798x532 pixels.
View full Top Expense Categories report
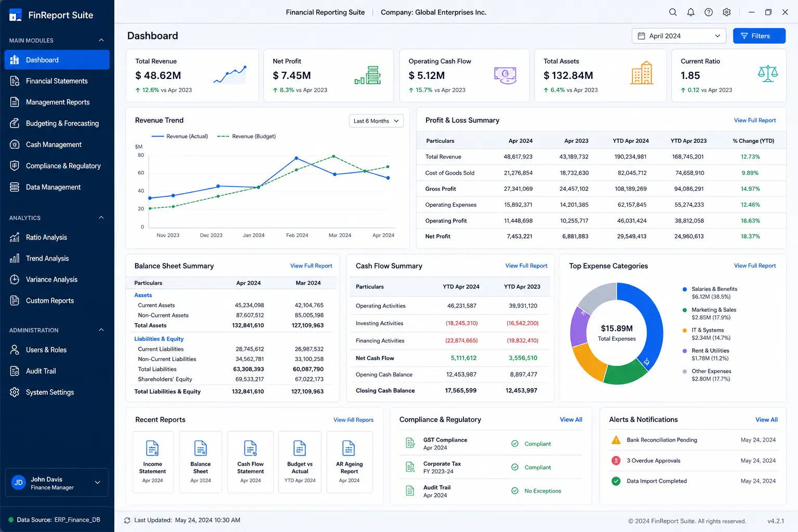point(755,266)
